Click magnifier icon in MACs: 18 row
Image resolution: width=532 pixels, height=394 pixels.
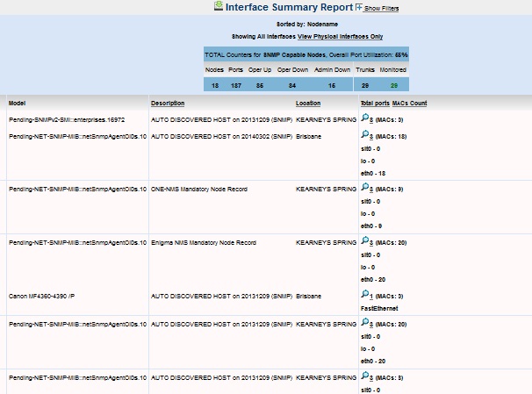tap(364, 134)
